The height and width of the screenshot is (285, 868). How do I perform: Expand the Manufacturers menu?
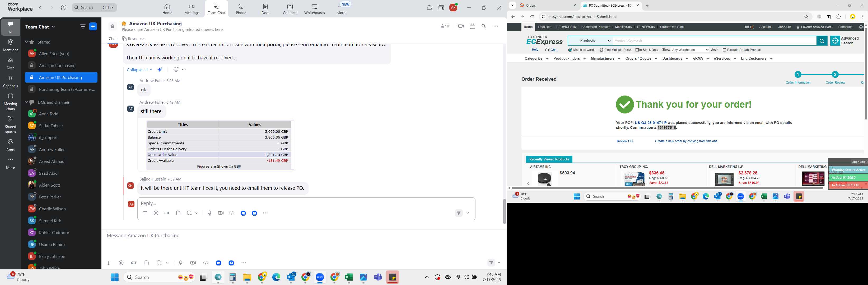(605, 59)
